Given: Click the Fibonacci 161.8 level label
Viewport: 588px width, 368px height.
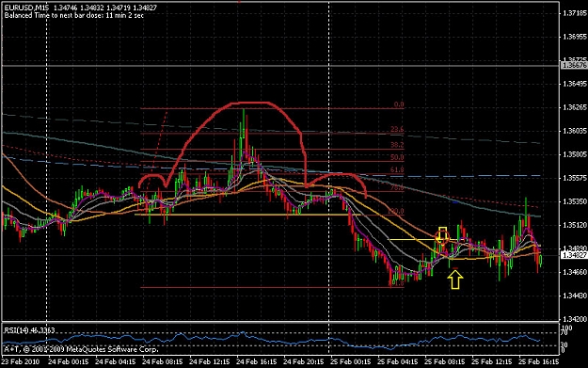Looking at the screenshot, I should point(396,283).
